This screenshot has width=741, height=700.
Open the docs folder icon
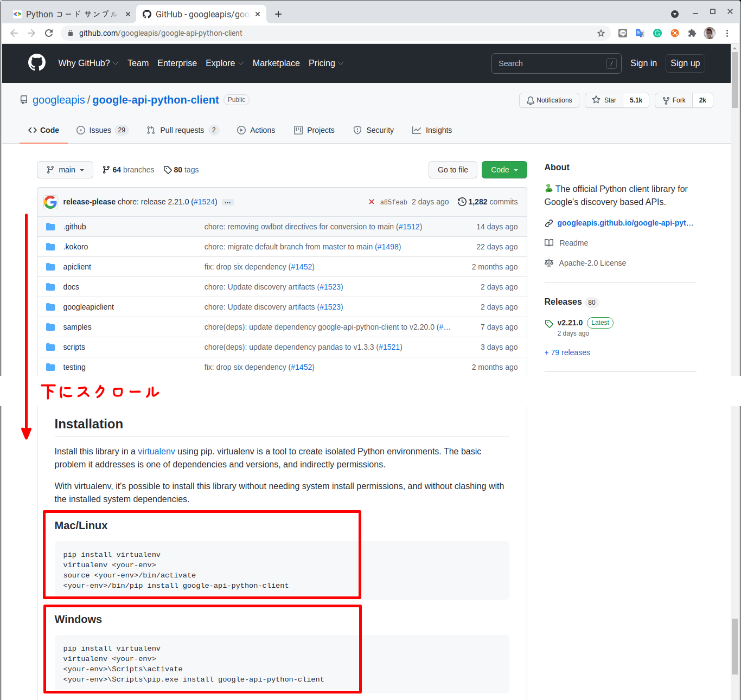pyautogui.click(x=50, y=286)
